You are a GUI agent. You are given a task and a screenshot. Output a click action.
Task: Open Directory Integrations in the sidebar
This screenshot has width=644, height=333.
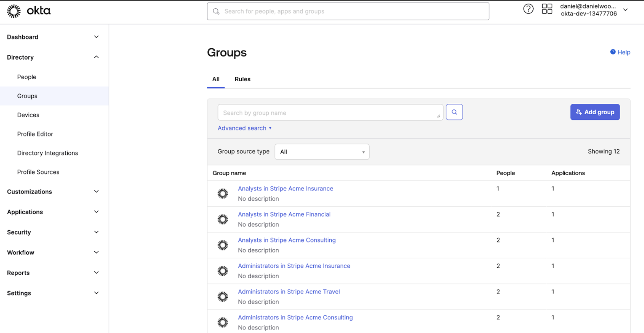pos(47,153)
